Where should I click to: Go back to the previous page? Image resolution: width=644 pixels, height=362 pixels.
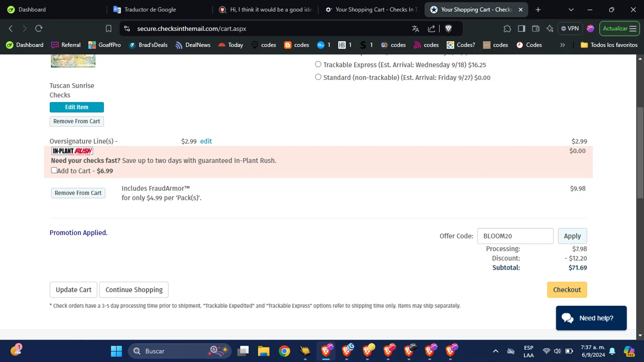(11, 28)
